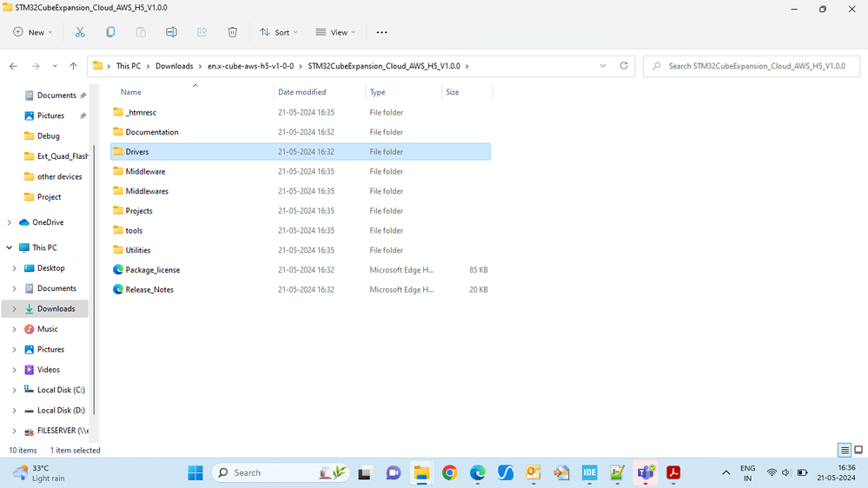Click the folder search input box

pyautogui.click(x=752, y=66)
